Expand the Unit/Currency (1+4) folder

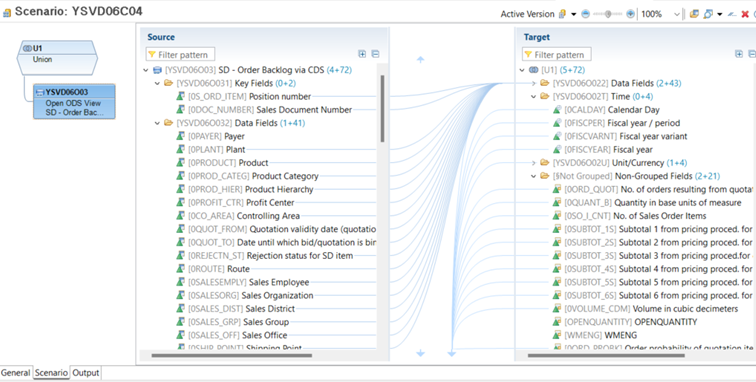click(534, 163)
